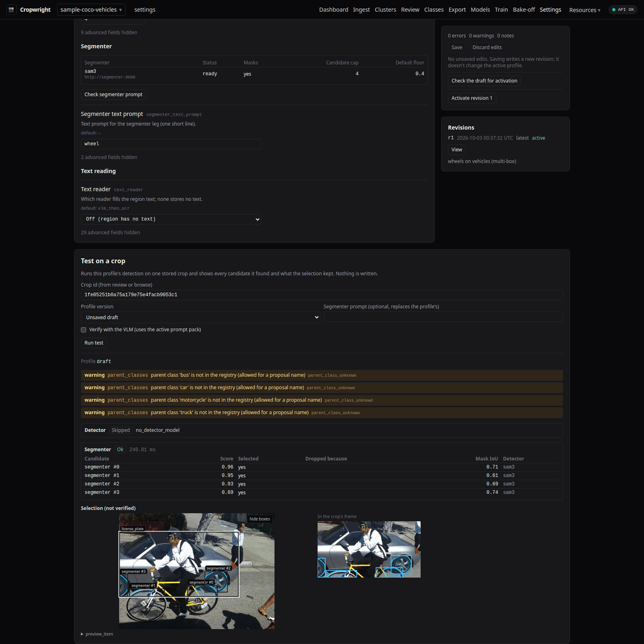The image size is (644, 644).
Task: Open the sample-coco-vehicles project dropdown
Action: pos(91,10)
